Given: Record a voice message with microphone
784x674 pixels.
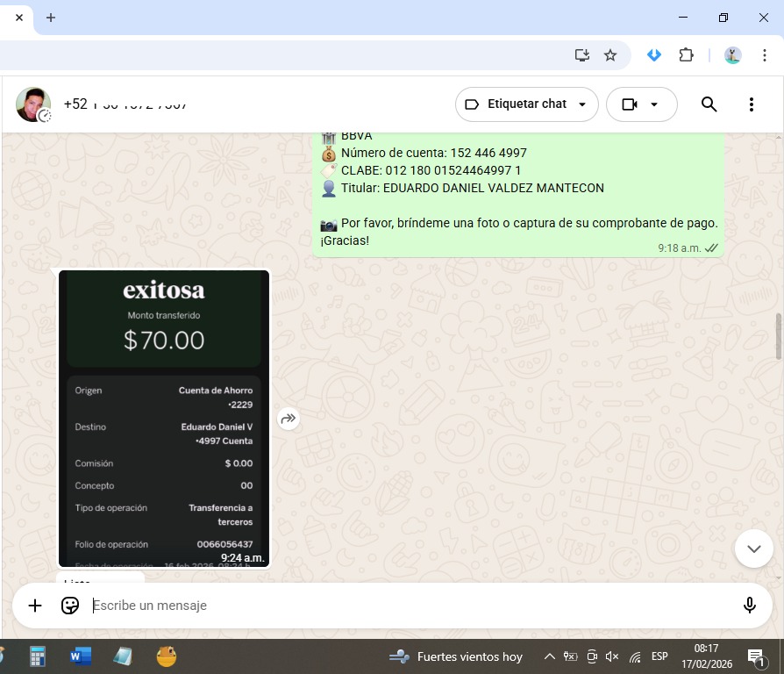Looking at the screenshot, I should (x=750, y=606).
